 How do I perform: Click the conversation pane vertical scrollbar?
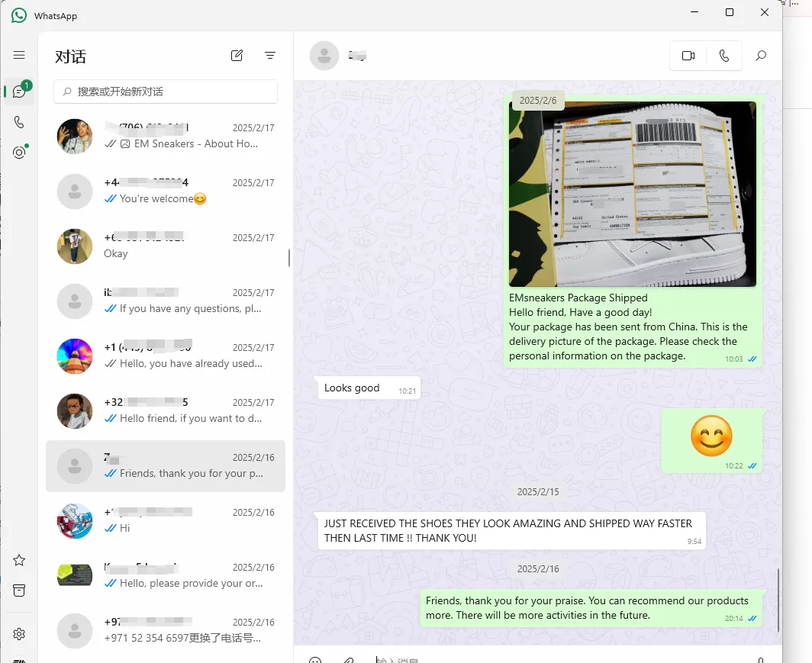[x=778, y=600]
